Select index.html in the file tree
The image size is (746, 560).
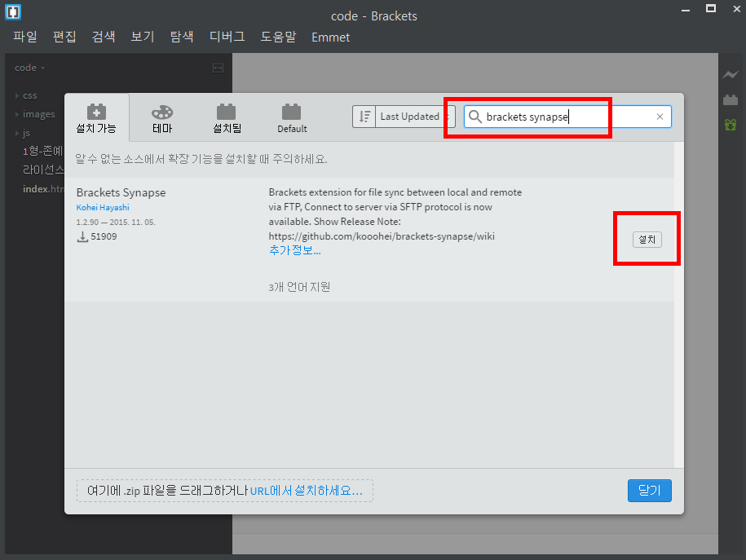pyautogui.click(x=43, y=189)
